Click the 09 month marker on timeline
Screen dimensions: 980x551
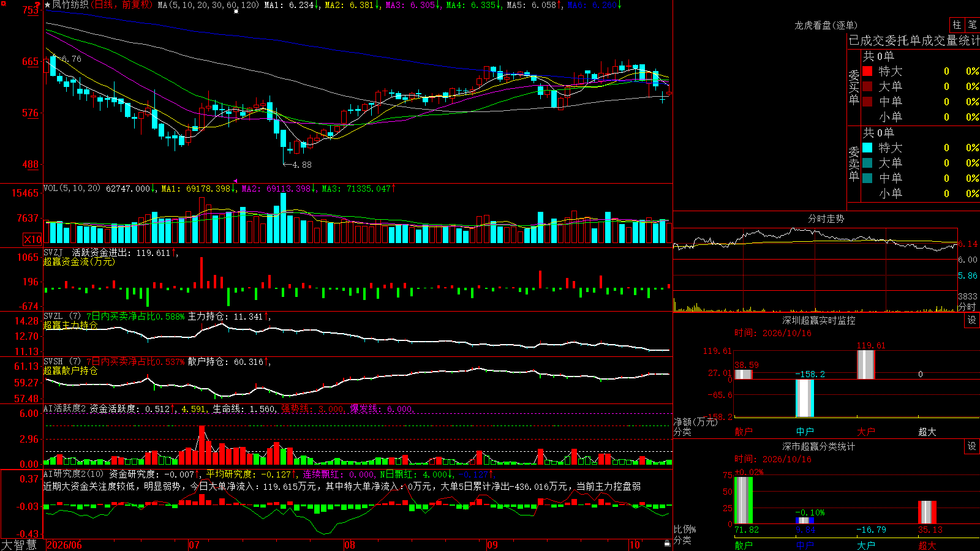pos(492,545)
